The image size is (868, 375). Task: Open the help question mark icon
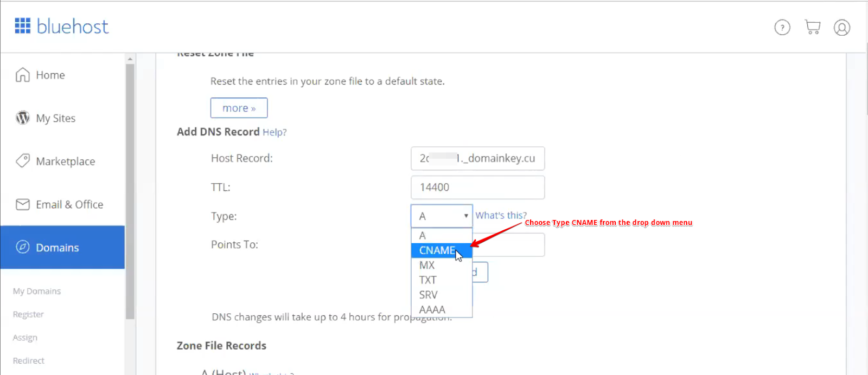pyautogui.click(x=782, y=27)
